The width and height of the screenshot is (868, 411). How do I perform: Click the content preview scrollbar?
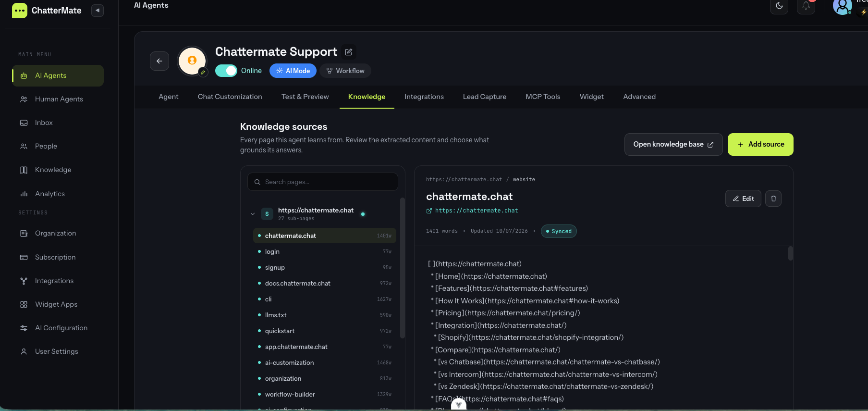[x=790, y=253]
